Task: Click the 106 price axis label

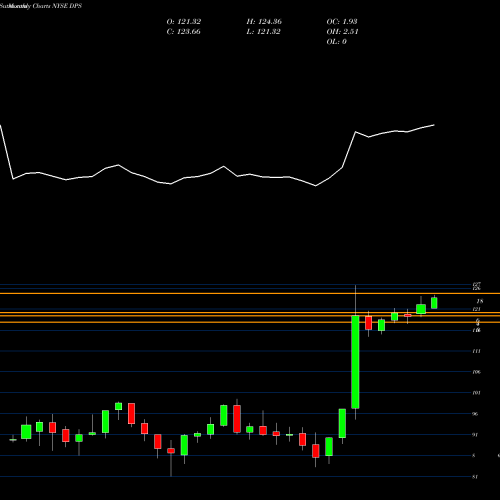Action: pyautogui.click(x=477, y=372)
